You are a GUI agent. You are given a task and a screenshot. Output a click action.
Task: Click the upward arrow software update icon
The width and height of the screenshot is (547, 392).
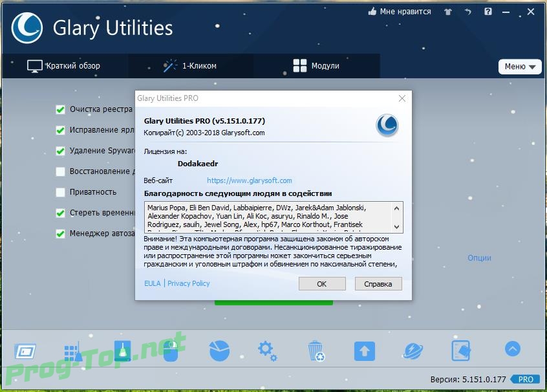click(x=365, y=351)
